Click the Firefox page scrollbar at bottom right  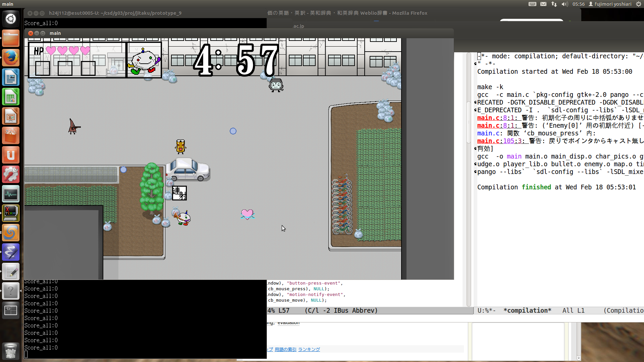tap(578, 341)
